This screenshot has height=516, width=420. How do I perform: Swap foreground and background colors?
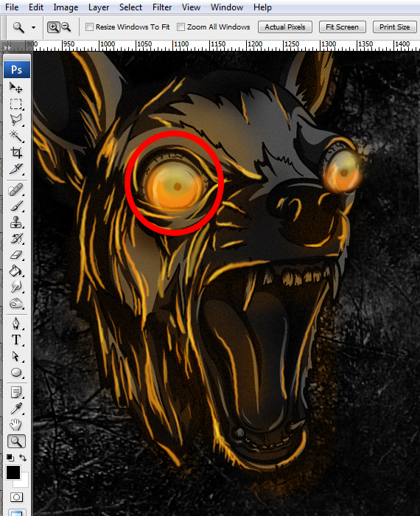[x=23, y=458]
